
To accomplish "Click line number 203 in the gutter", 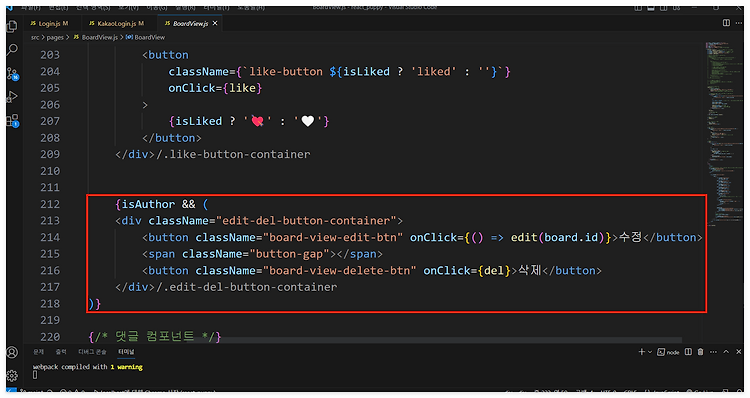I will (x=50, y=55).
